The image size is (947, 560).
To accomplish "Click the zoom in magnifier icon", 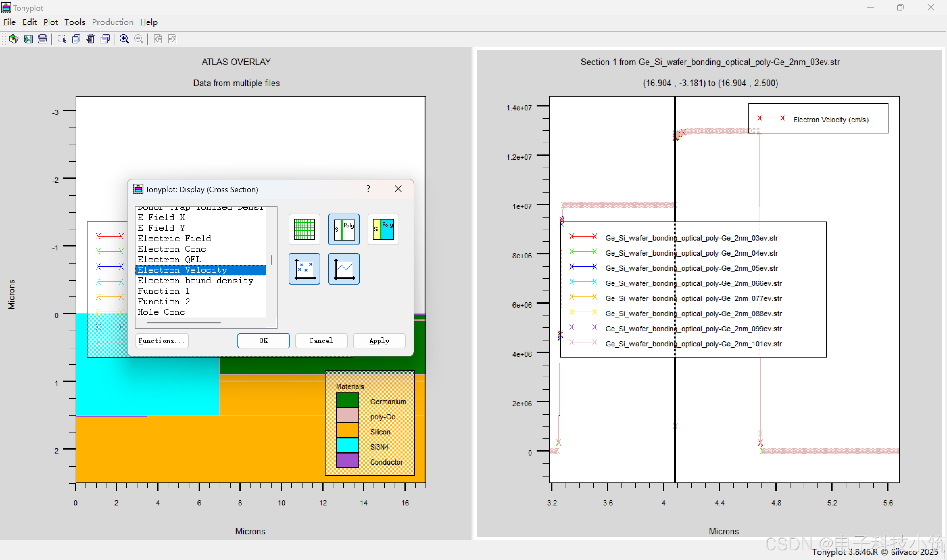I will coord(124,39).
